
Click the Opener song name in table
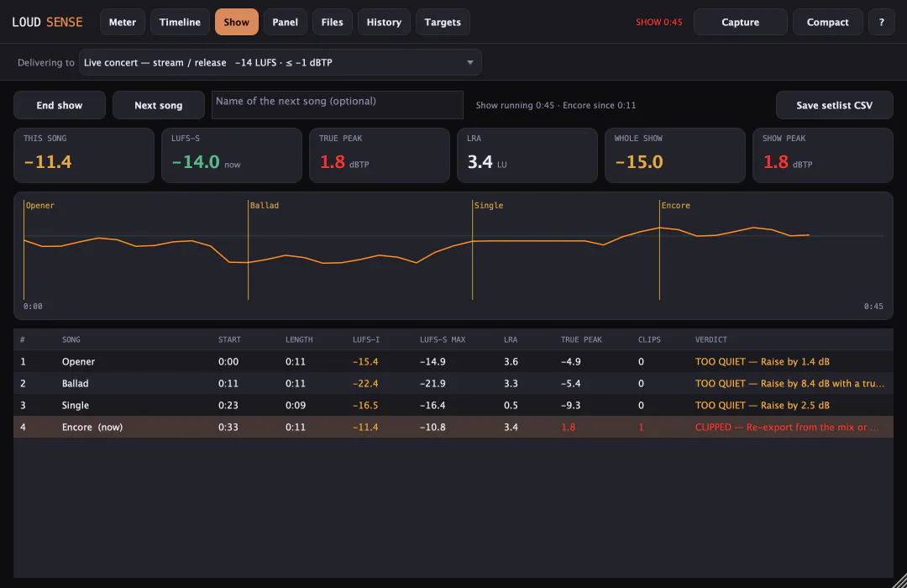(78, 362)
